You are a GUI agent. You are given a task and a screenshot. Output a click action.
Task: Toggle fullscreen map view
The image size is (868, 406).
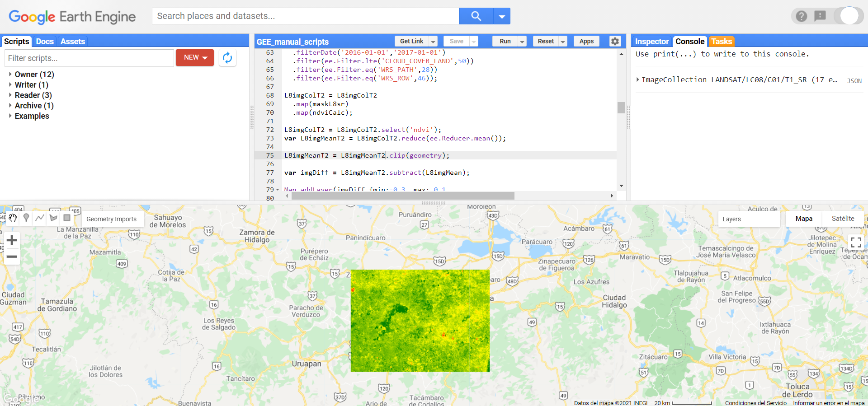(855, 242)
